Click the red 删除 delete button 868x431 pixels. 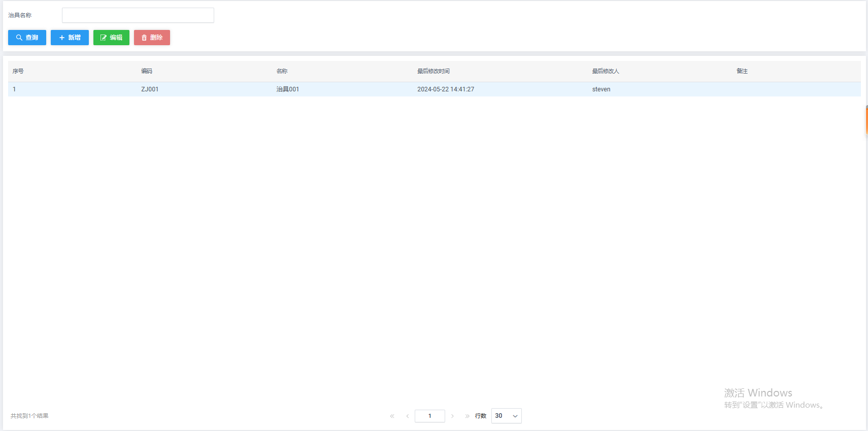point(152,38)
